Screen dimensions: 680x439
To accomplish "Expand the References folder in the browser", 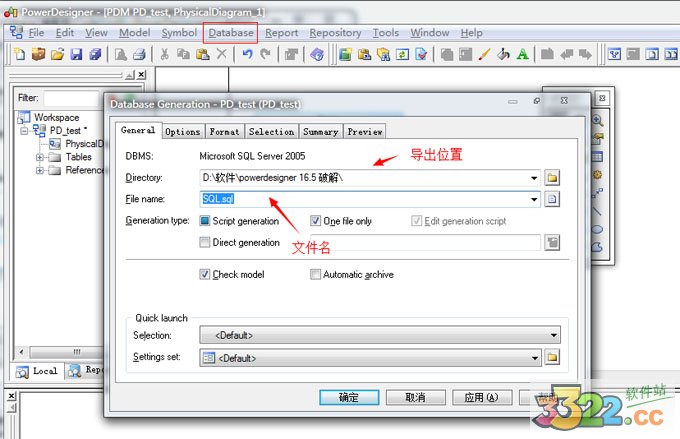I will [40, 170].
